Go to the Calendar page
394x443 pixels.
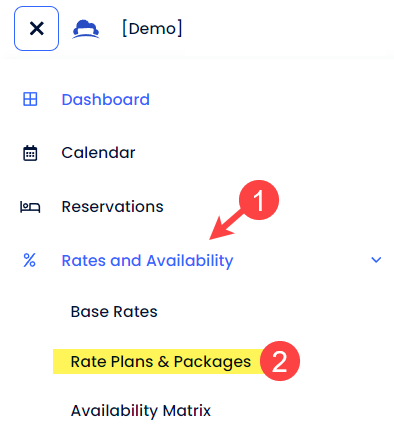click(98, 153)
